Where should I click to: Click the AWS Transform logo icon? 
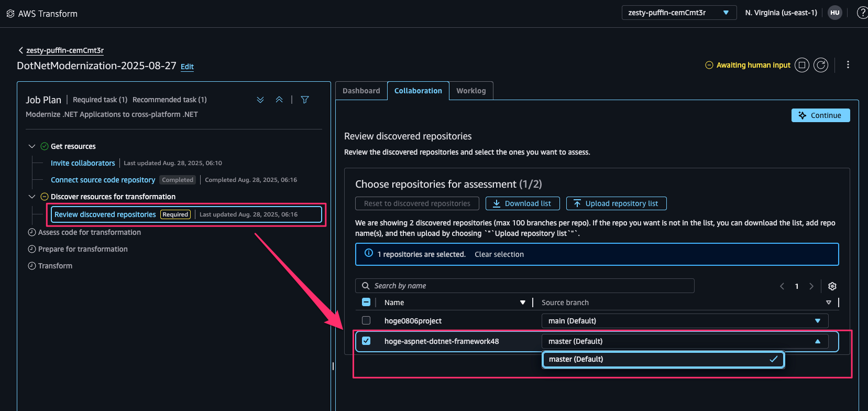(x=10, y=14)
